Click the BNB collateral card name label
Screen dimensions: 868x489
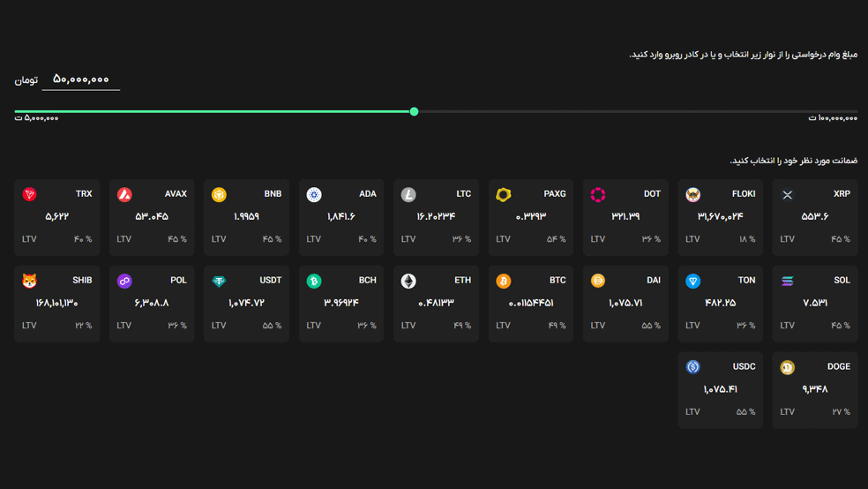click(x=273, y=194)
